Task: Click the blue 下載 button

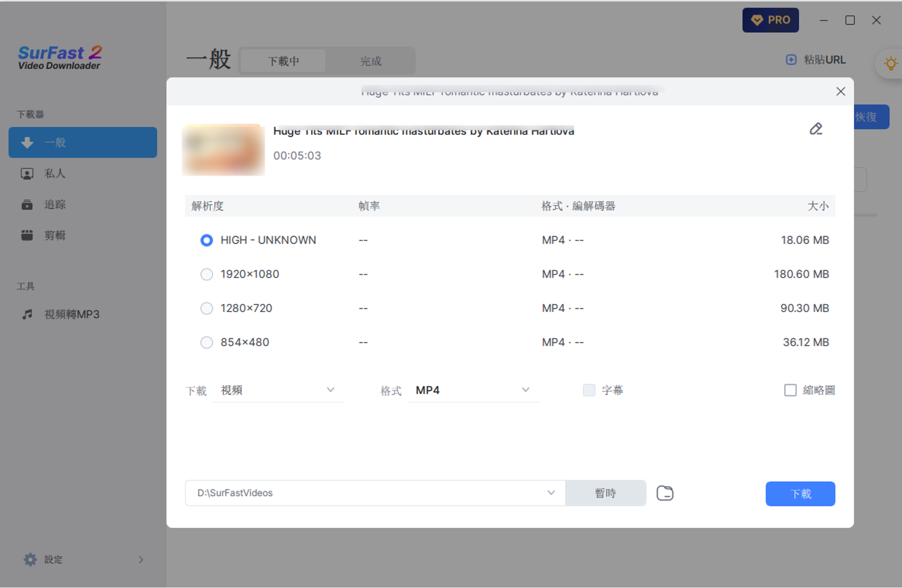Action: coord(800,494)
